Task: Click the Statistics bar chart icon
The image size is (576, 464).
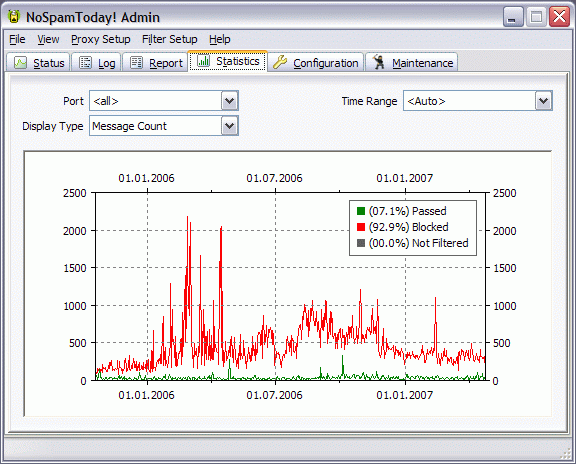Action: (203, 61)
